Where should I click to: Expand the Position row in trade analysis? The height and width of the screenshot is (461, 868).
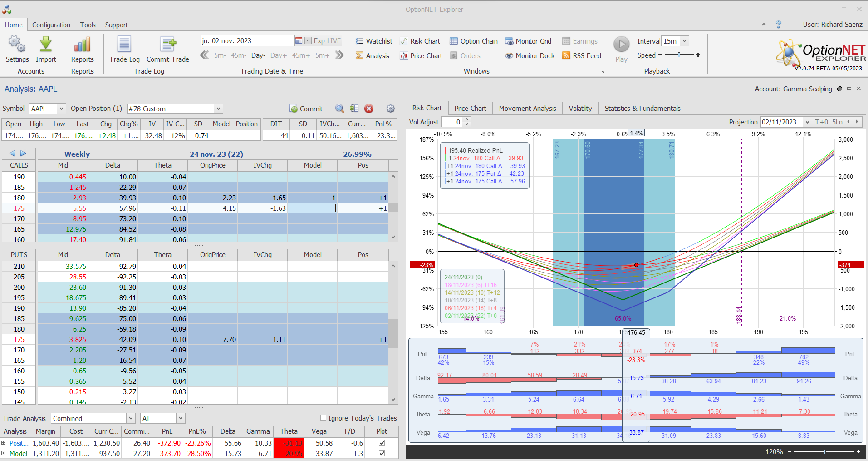coord(4,443)
